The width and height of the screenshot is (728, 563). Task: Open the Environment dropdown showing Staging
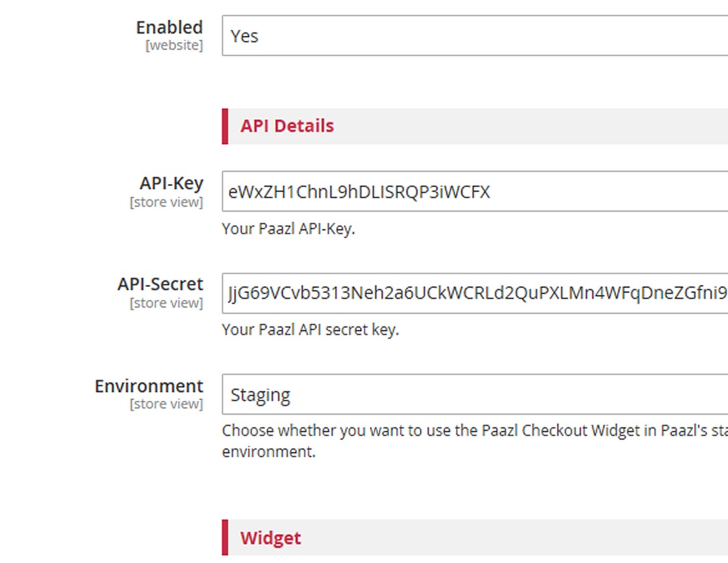coord(474,395)
